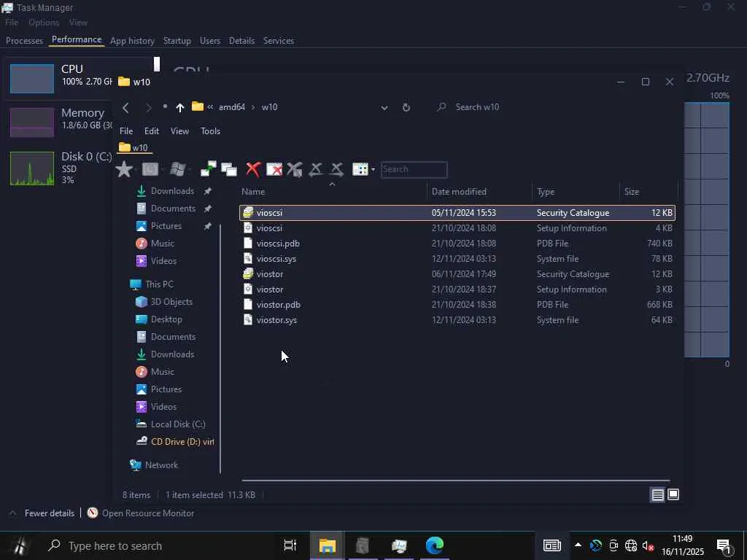747x560 pixels.
Task: Click the pin icon next to Pictures in Quick access
Action: click(x=208, y=226)
